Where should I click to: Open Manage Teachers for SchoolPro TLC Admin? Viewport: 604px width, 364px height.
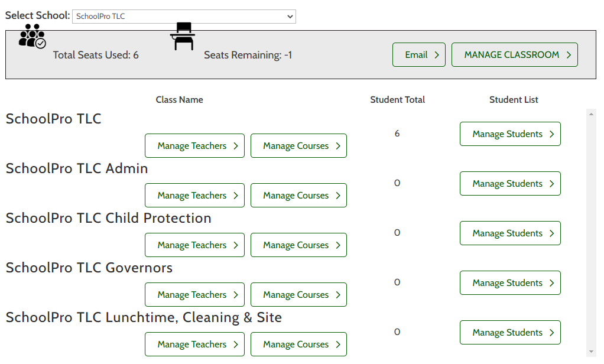tap(194, 196)
